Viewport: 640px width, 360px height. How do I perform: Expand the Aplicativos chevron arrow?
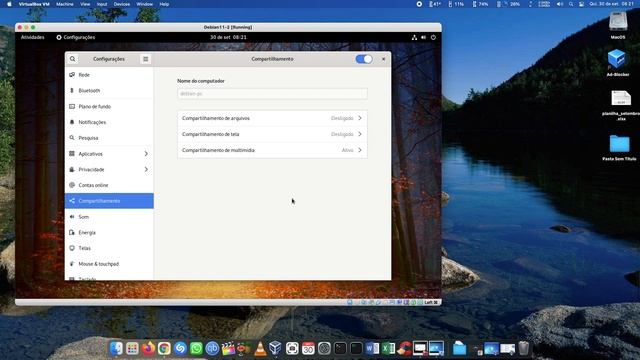(x=146, y=154)
